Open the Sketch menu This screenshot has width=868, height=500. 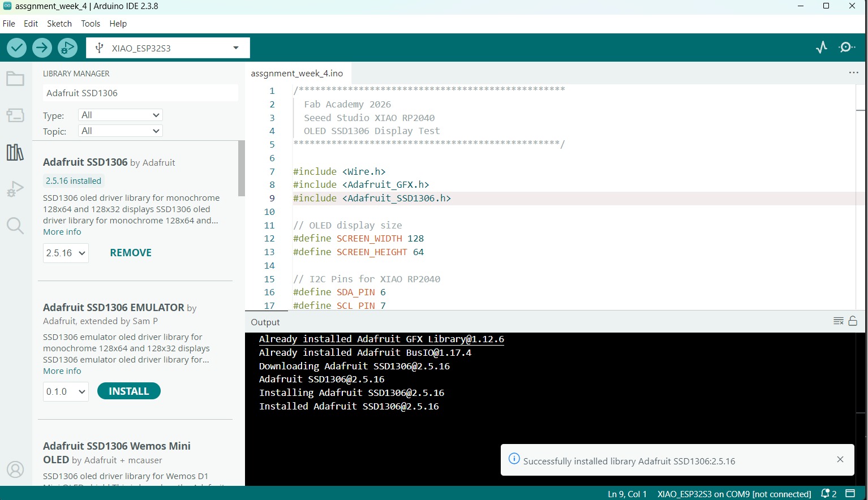(59, 24)
